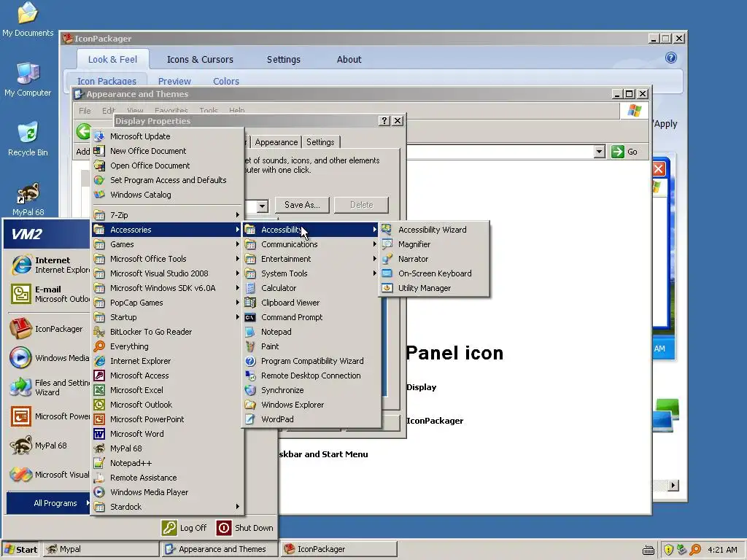The width and height of the screenshot is (747, 560).
Task: Expand the Stardock folder
Action: 167,507
